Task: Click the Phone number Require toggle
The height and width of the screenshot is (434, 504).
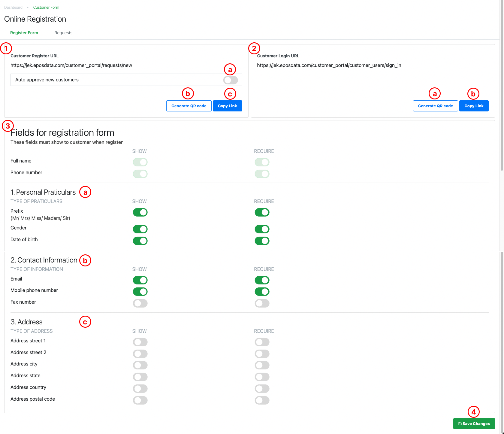Action: (x=262, y=174)
